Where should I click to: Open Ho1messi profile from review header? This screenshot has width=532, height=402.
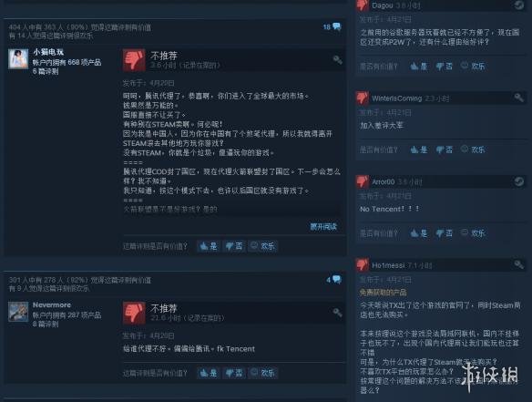388,265
